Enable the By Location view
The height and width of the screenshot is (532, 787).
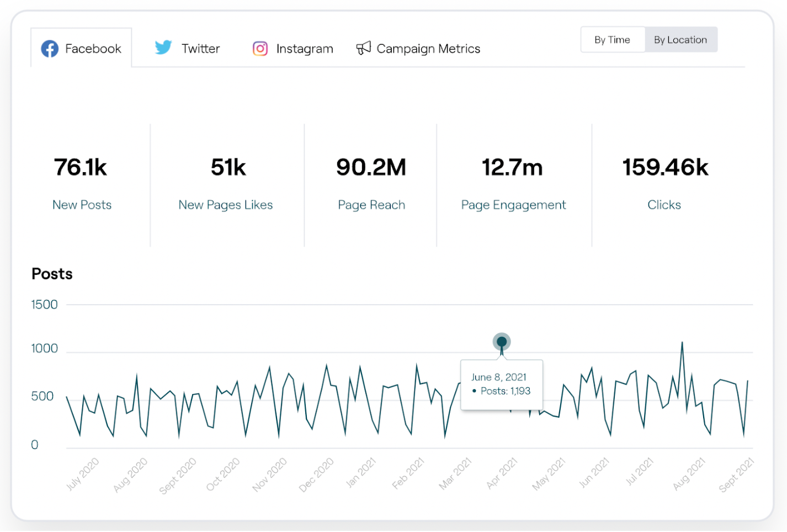click(x=680, y=39)
